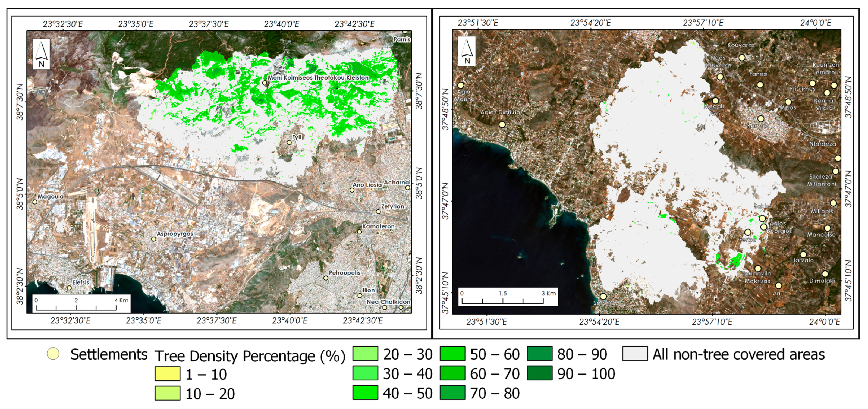Click the Keratea settlement marker
868x409 pixels.
[x=761, y=119]
